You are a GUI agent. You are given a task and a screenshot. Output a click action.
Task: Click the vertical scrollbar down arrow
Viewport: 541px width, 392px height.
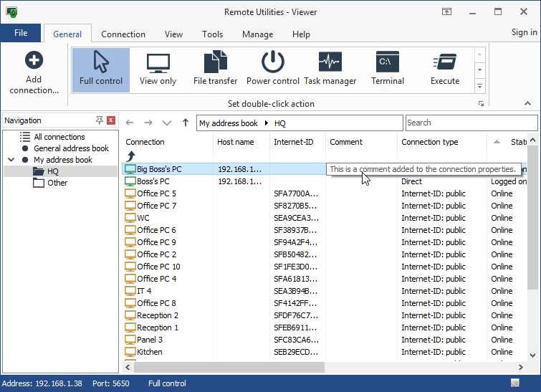coord(532,355)
